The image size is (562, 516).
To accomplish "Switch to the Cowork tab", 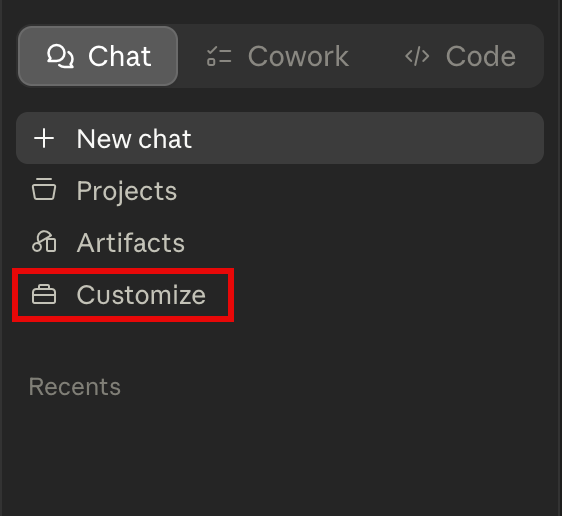I will pyautogui.click(x=277, y=56).
